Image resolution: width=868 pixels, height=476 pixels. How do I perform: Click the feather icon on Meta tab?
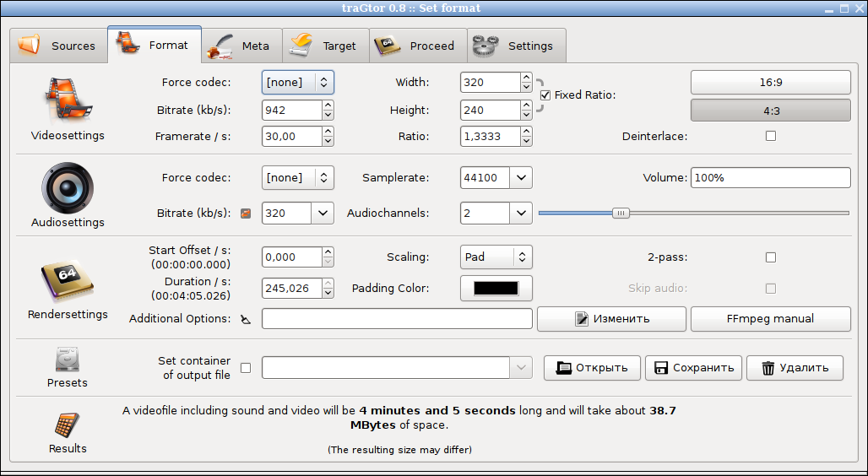(x=220, y=46)
